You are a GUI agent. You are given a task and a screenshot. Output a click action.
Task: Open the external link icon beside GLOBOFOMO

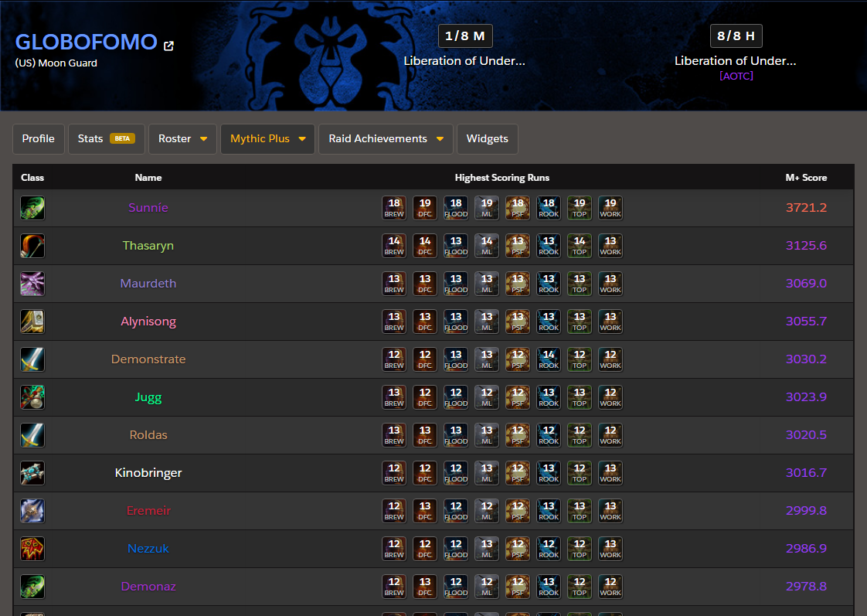168,46
